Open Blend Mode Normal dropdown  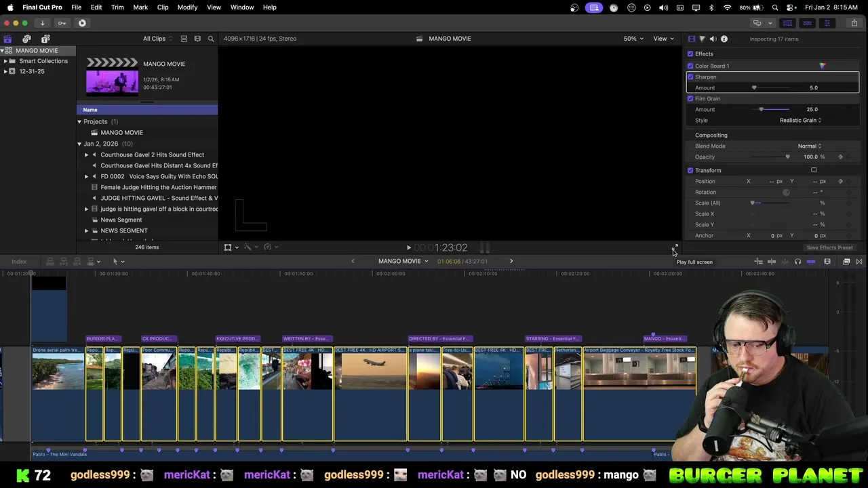[x=809, y=146]
